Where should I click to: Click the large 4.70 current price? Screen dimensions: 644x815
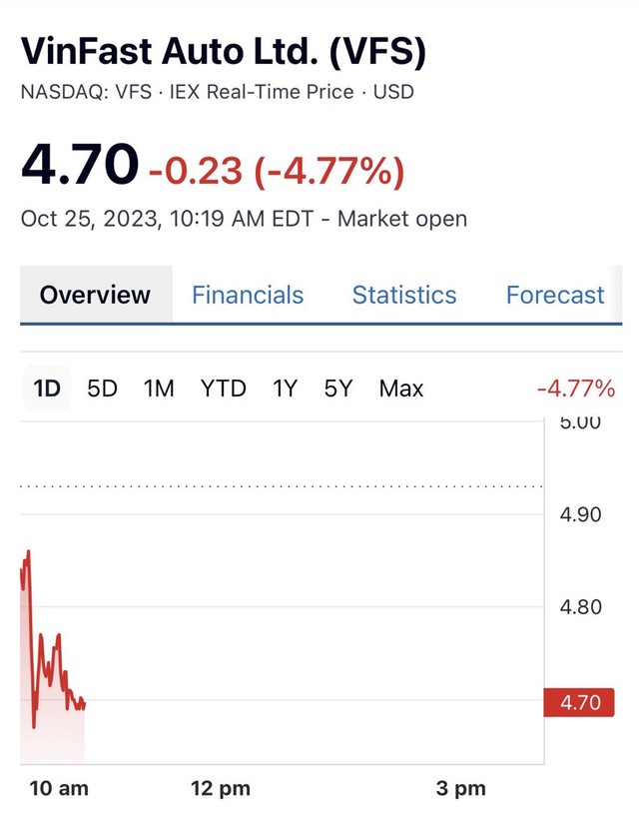point(80,165)
